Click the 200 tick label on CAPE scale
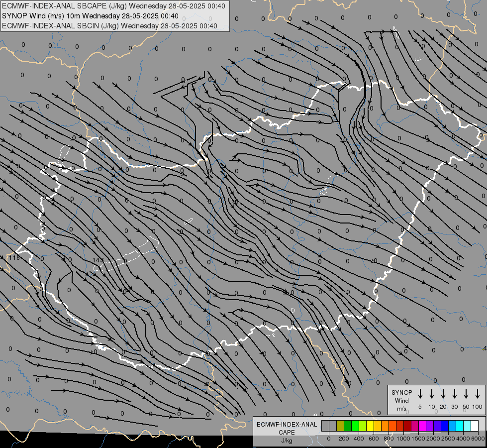The width and height of the screenshot is (487, 448). (344, 439)
